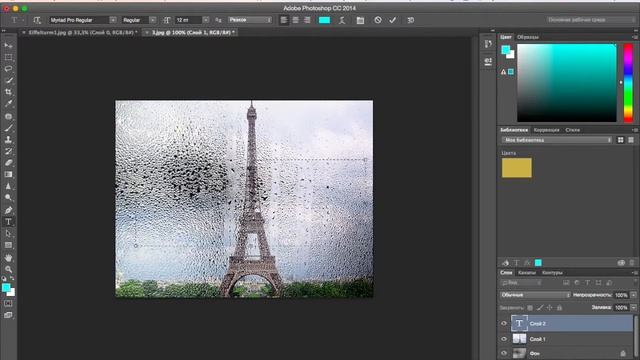Open the workspace switcher dropdown
The height and width of the screenshot is (360, 640).
590,20
